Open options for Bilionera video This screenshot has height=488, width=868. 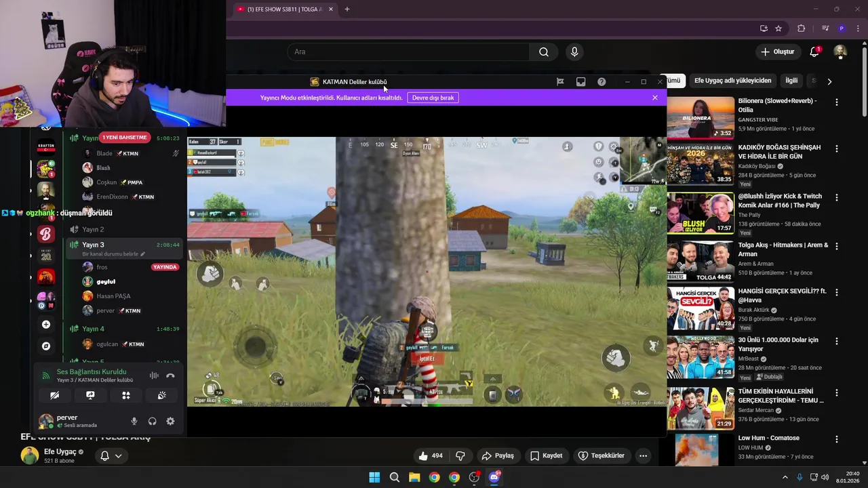[x=837, y=102]
